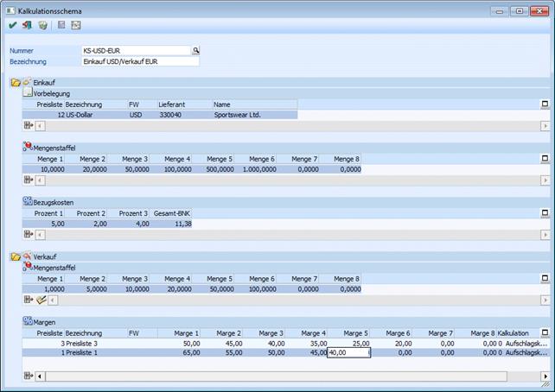Collapse the Einkauf folder section
555x392 pixels.
coord(16,82)
